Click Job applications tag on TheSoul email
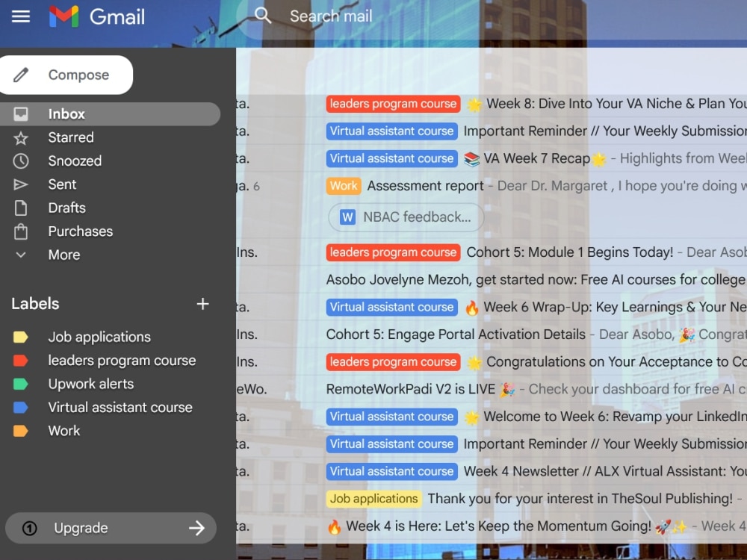 coord(374,499)
